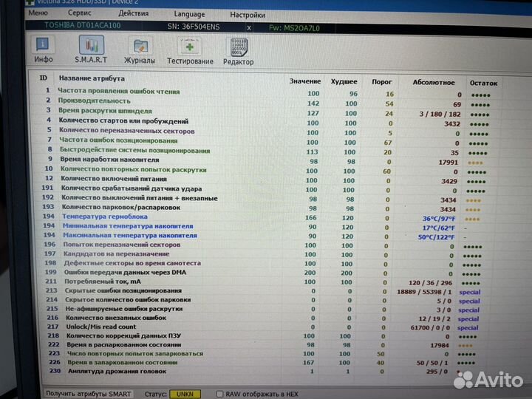Select the Количество переназначенных секторов row
532x399 pixels.
(127, 130)
